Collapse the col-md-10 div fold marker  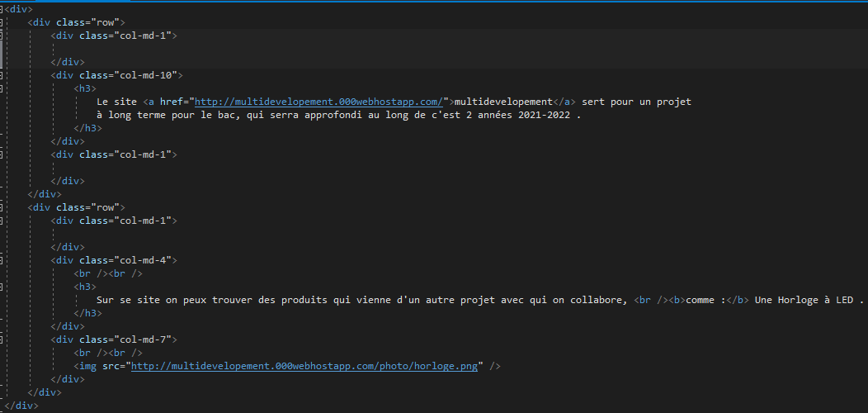pos(1,75)
